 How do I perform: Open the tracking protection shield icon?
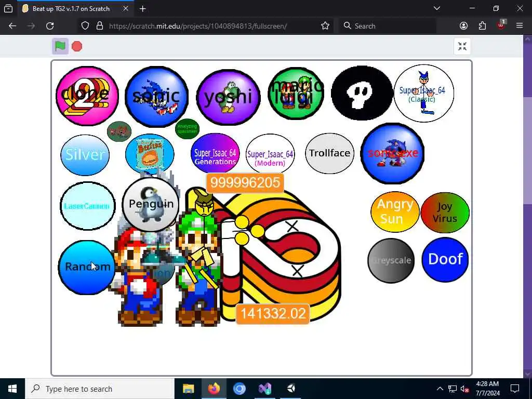tap(85, 26)
